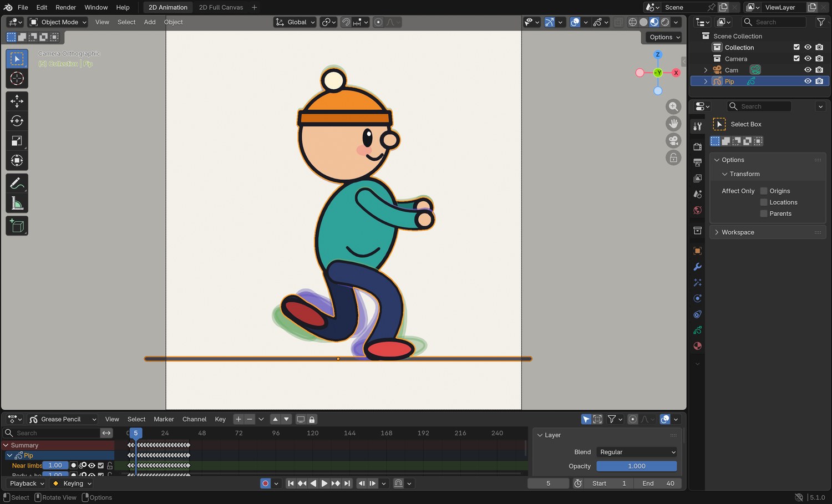Enable Affect Only Origins checkbox
Screen dimensions: 832x504
tap(764, 191)
